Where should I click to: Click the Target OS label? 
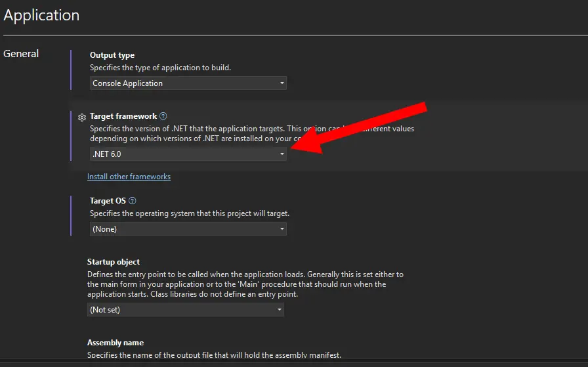108,201
